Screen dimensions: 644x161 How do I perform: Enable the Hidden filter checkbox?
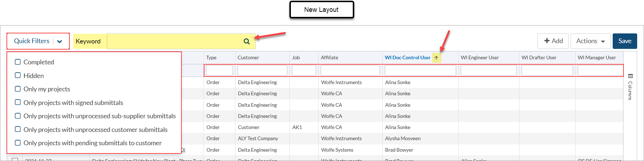18,75
